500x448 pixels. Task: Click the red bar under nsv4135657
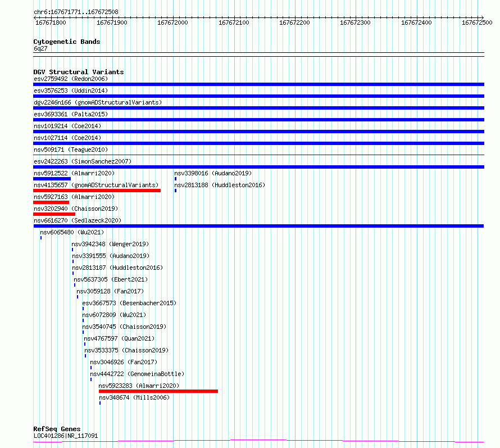[97, 191]
